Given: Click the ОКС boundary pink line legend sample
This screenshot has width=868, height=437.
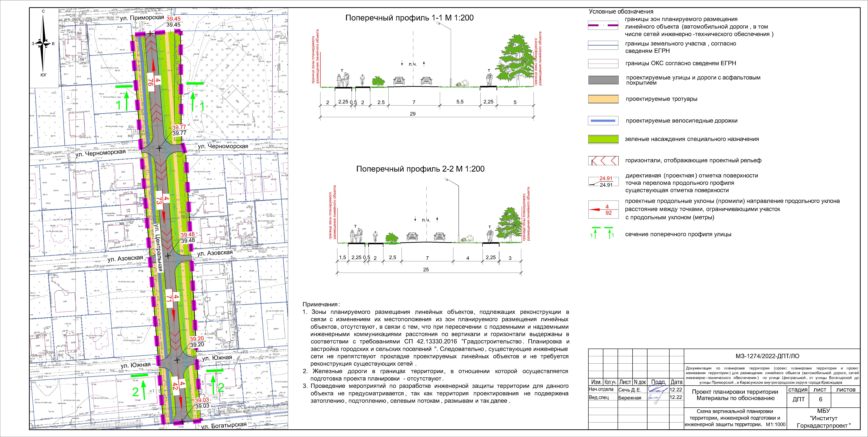Looking at the screenshot, I should (x=603, y=63).
